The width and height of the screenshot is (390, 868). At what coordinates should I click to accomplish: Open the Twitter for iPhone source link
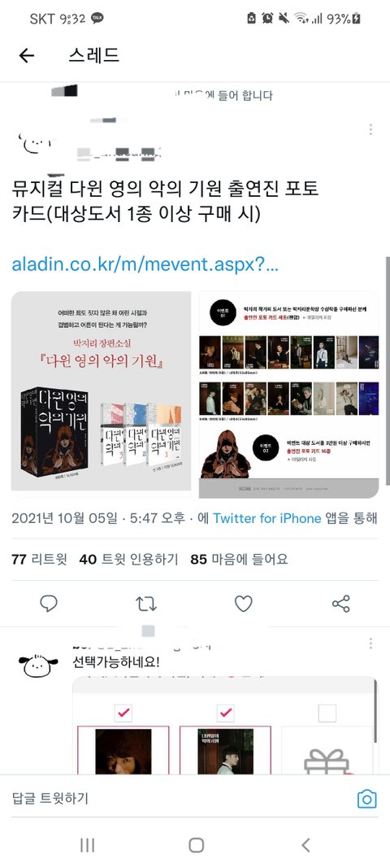point(267,518)
